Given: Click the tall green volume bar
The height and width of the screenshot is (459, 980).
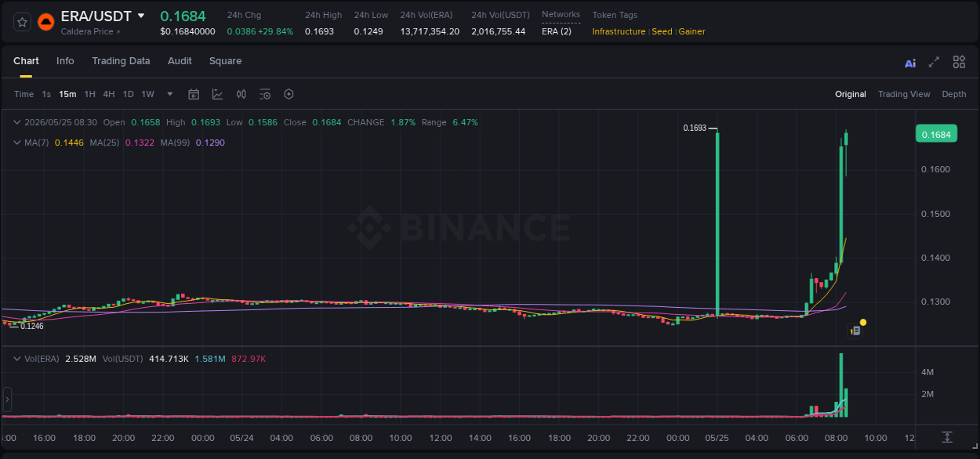Looking at the screenshot, I should tap(841, 385).
